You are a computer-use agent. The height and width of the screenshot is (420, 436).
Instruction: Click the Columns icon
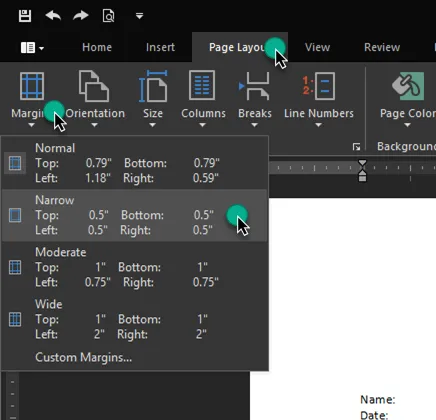(x=202, y=85)
